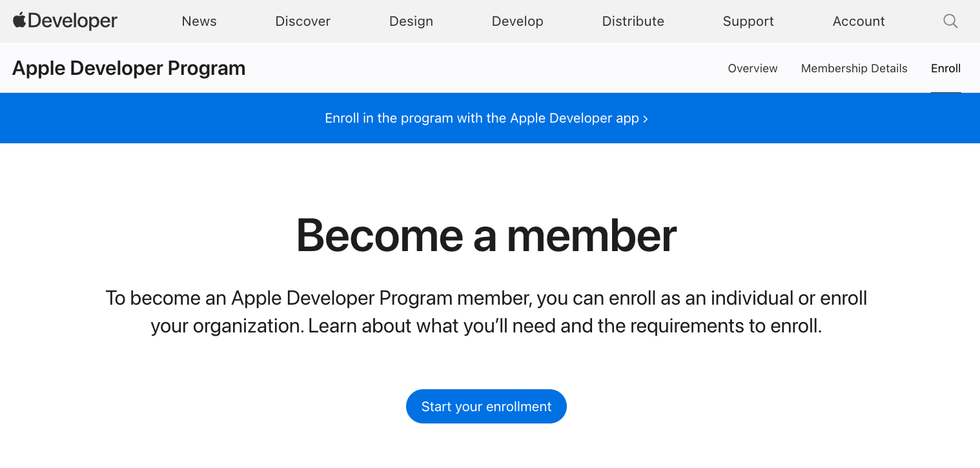
Task: Open the search icon
Action: [x=950, y=21]
